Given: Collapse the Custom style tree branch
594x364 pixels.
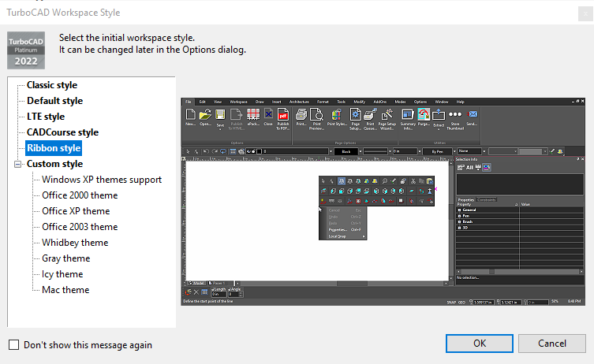Looking at the screenshot, I should 17,164.
